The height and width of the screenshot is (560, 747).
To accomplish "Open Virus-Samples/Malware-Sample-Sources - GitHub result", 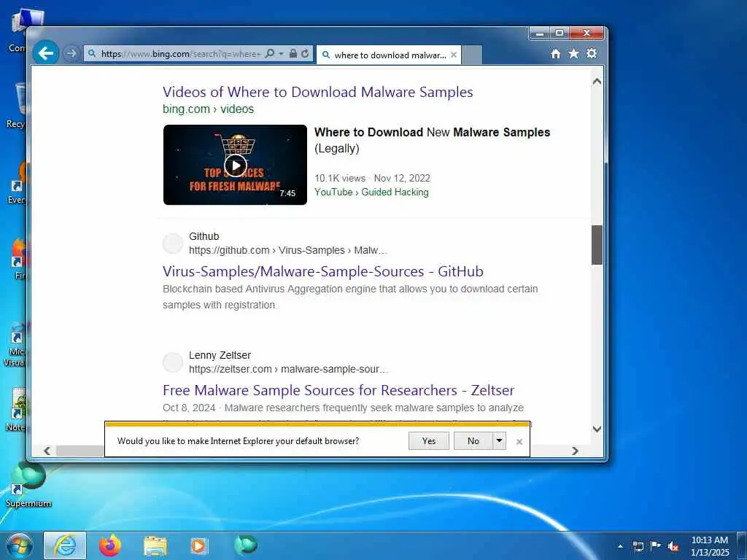I will [323, 271].
